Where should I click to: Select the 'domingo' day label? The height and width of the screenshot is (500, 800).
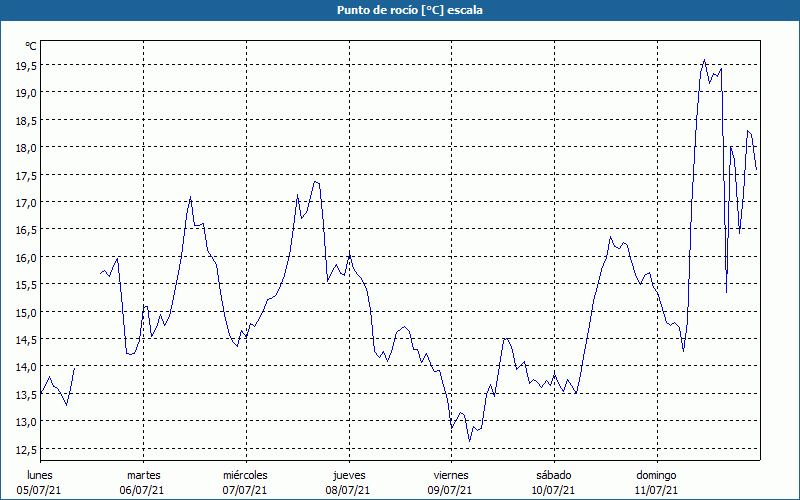point(656,475)
